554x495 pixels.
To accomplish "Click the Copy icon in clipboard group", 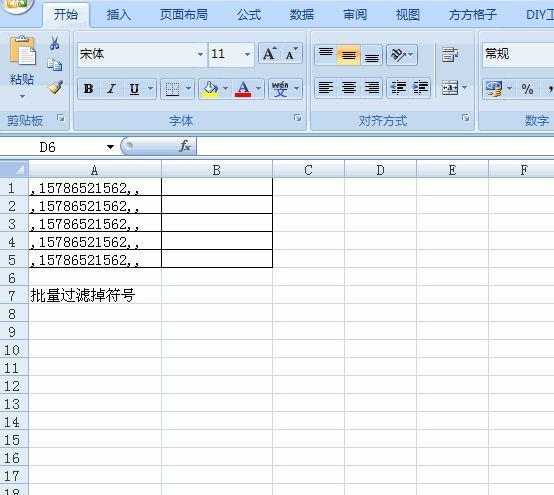I will (55, 65).
